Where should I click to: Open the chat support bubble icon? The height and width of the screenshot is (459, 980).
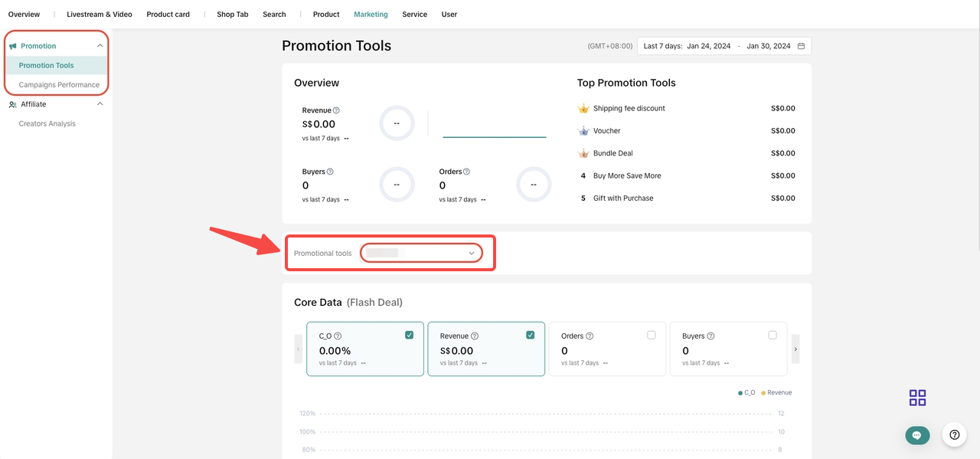tap(916, 435)
